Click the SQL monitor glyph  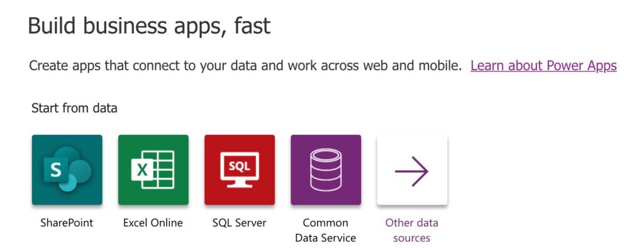pos(240,170)
